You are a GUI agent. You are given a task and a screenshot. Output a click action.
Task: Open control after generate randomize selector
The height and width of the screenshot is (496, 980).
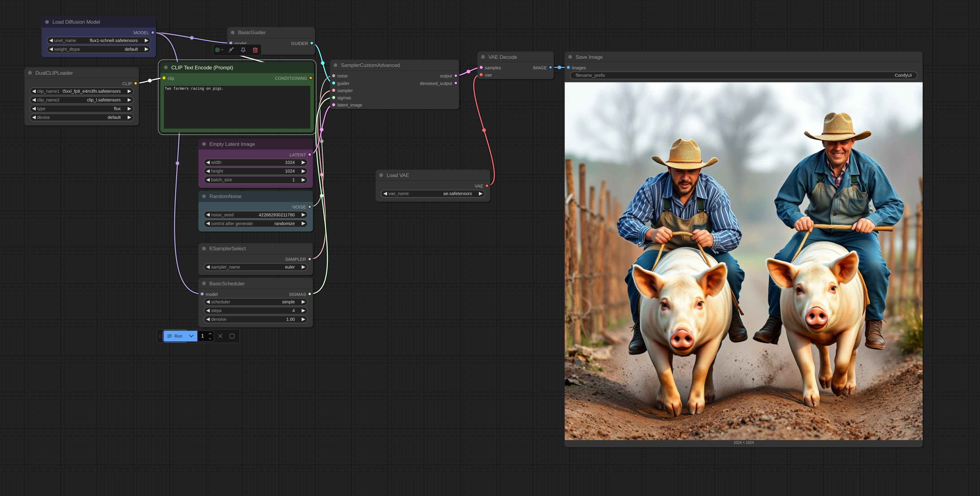(255, 224)
